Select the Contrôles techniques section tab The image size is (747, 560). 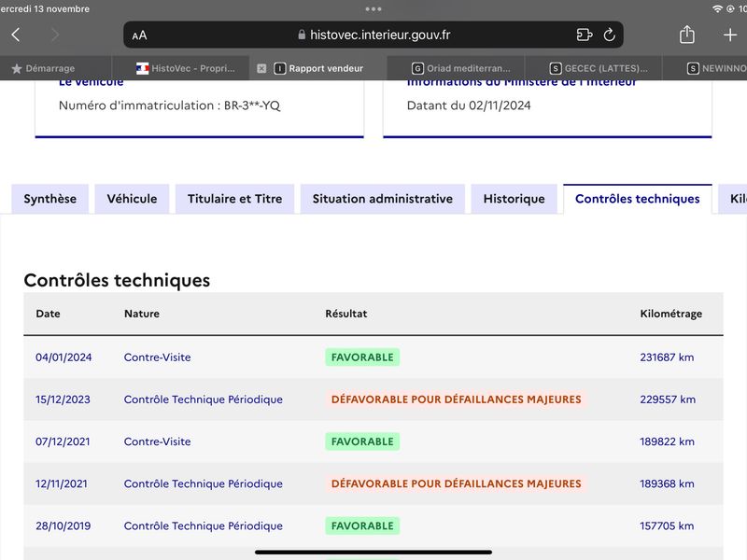click(x=638, y=199)
